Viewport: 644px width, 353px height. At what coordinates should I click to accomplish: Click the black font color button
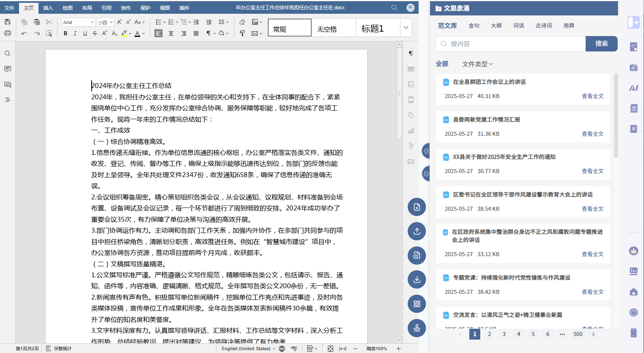point(137,33)
